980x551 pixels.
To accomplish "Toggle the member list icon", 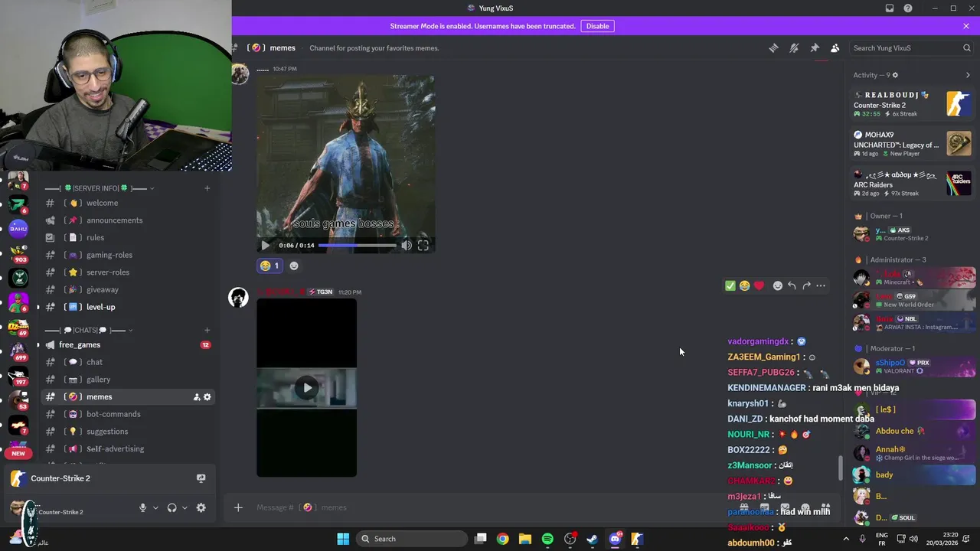I will [835, 47].
